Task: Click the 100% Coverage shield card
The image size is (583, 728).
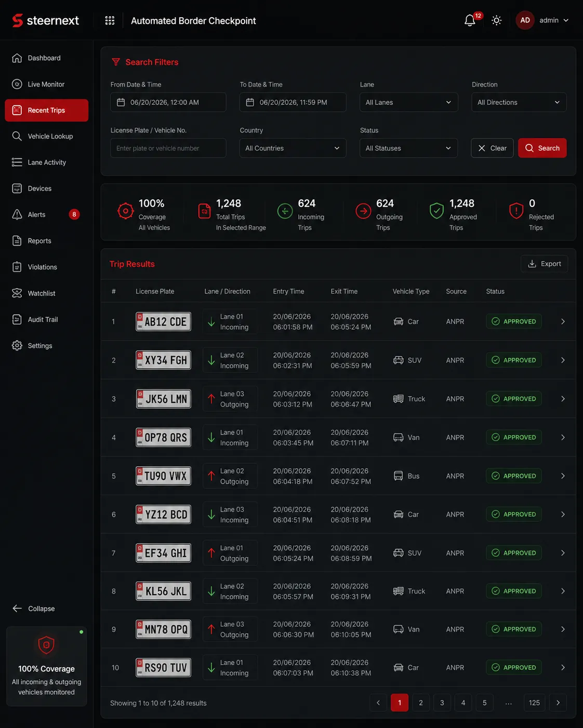Action: point(47,666)
